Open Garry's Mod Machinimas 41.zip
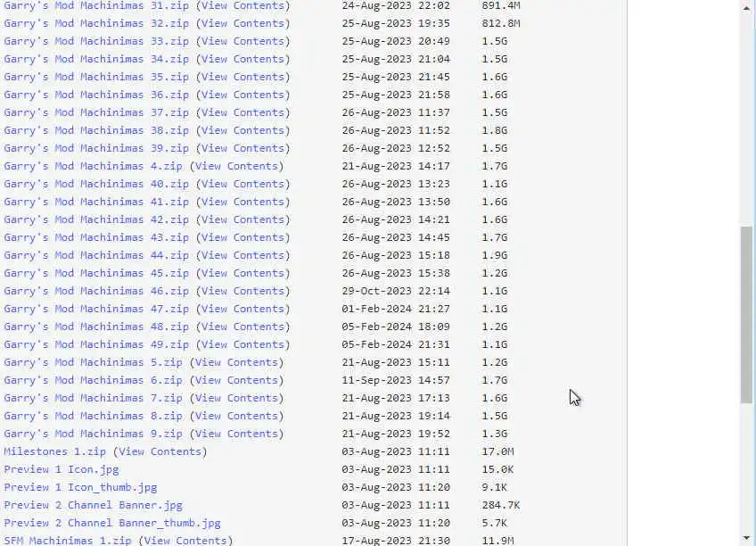Image resolution: width=756 pixels, height=546 pixels. click(x=96, y=203)
